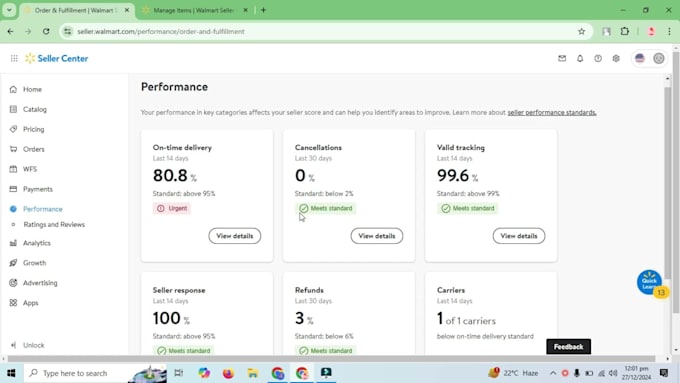Click the Home sidebar icon
680x383 pixels.
point(13,89)
